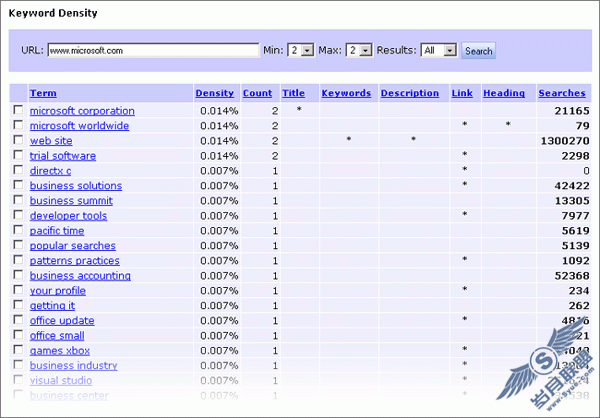
Task: Select the Heading column header
Action: 504,93
